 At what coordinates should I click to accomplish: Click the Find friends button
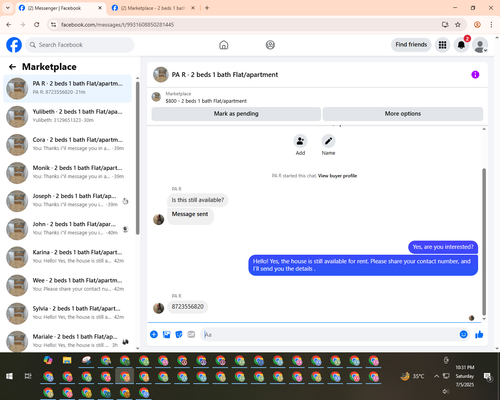tap(411, 45)
